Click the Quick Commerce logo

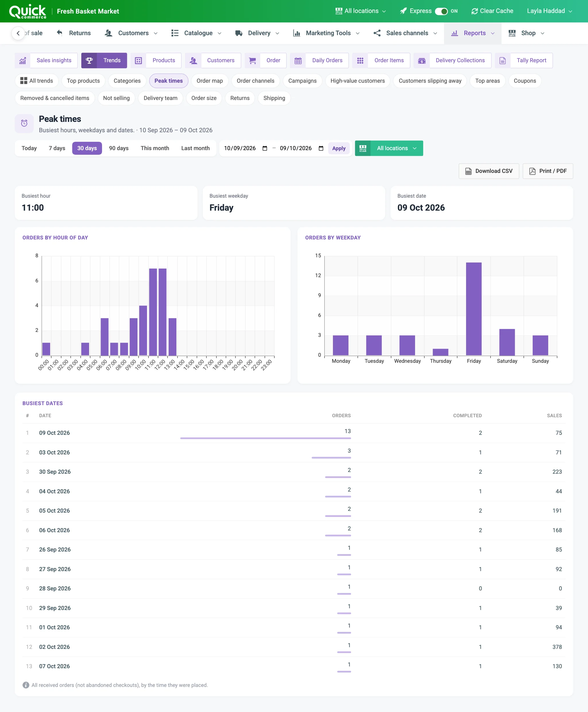click(27, 11)
